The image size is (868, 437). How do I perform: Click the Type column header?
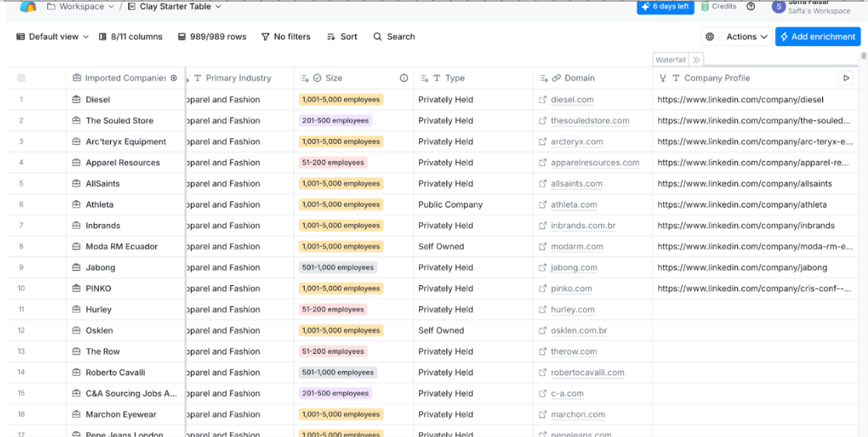tap(473, 78)
